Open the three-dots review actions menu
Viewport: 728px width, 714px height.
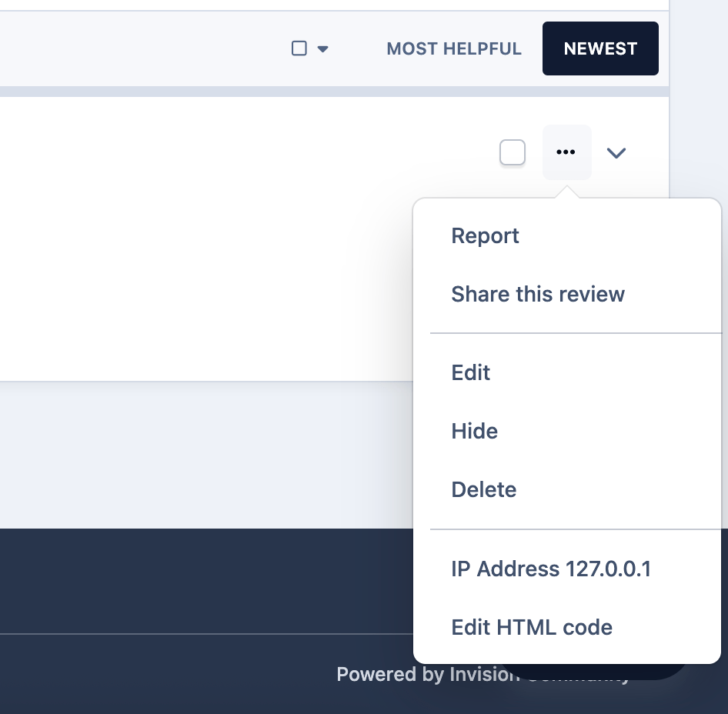pyautogui.click(x=566, y=152)
